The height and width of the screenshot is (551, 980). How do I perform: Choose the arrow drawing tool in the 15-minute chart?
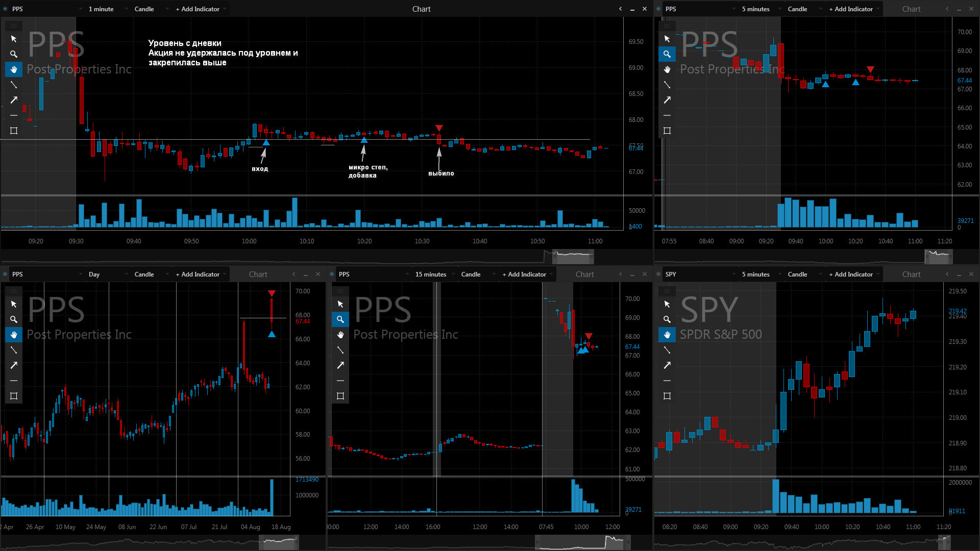pos(340,365)
